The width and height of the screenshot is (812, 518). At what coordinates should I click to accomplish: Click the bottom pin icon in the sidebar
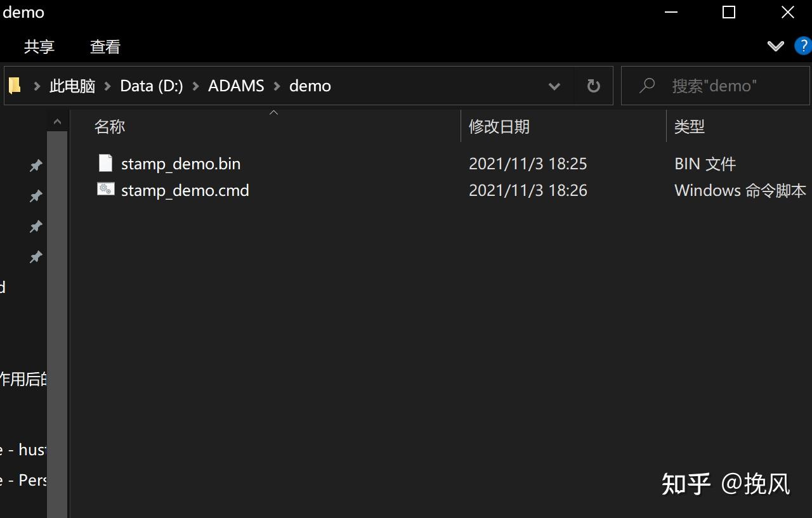click(36, 257)
